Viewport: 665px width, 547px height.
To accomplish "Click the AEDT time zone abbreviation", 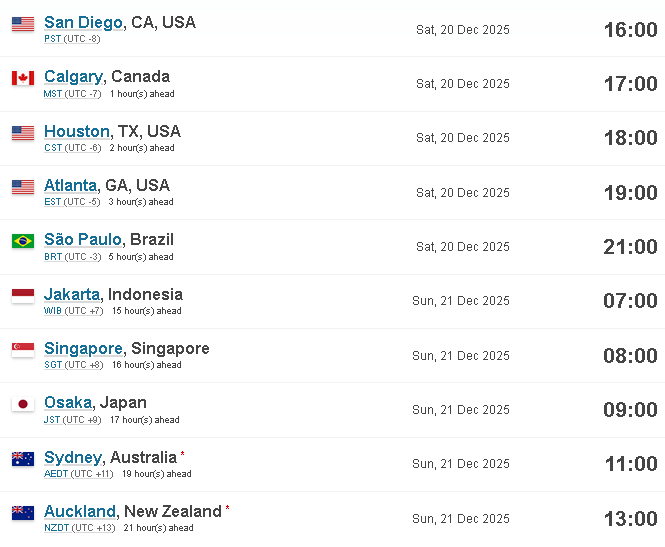I will tap(56, 474).
